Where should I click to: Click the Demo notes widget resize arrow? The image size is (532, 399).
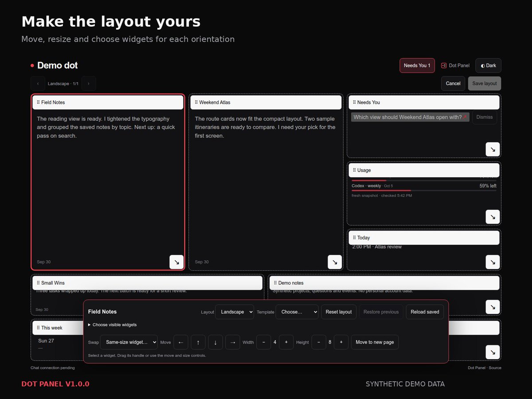click(x=493, y=307)
